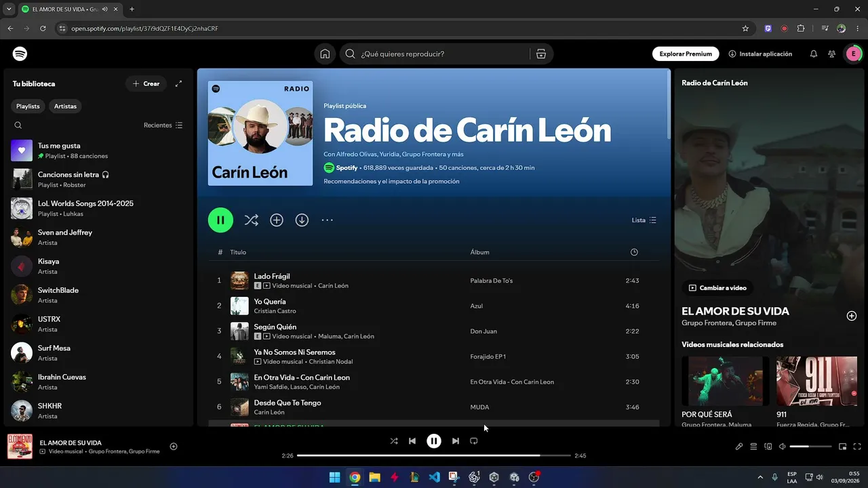Toggle repeat in the player bar
This screenshot has height=488, width=868.
(x=474, y=441)
